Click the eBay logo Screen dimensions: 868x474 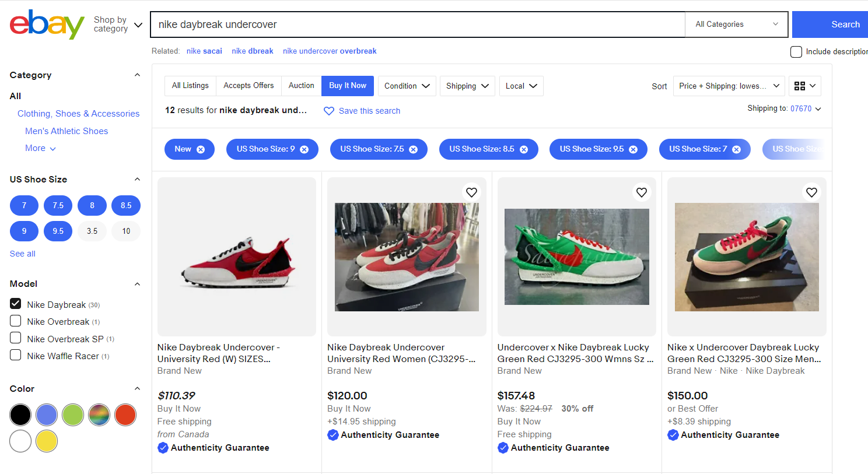[47, 24]
